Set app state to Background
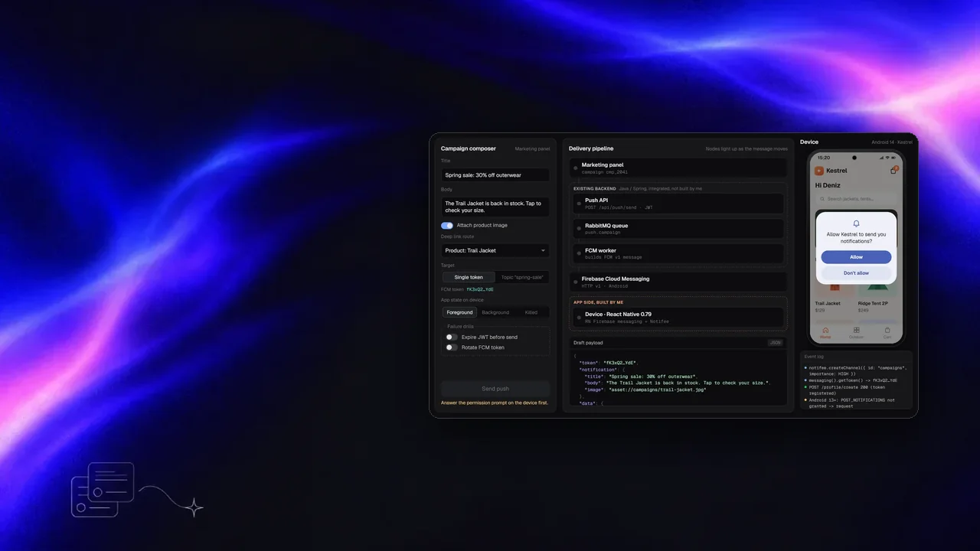The image size is (980, 551). (x=495, y=312)
